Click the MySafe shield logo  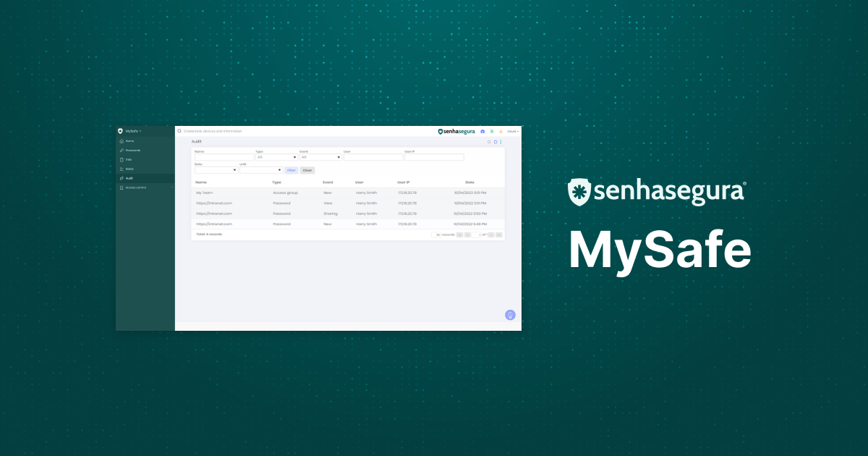(120, 131)
